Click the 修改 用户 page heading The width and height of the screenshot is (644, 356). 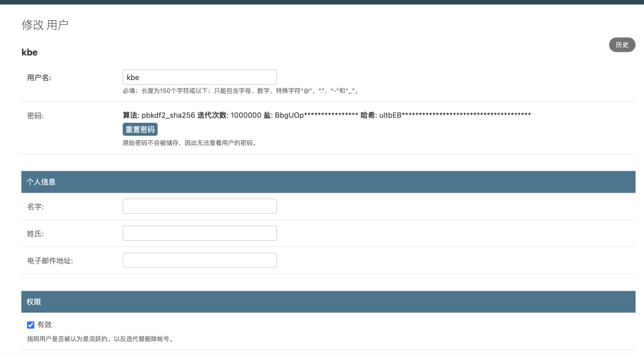(x=45, y=25)
